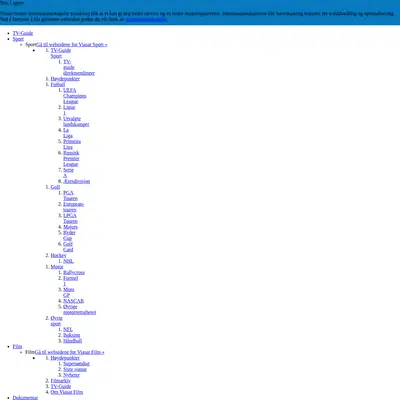This screenshot has height=400, width=400.
Task: Select the Motor category link
Action: pos(57,267)
